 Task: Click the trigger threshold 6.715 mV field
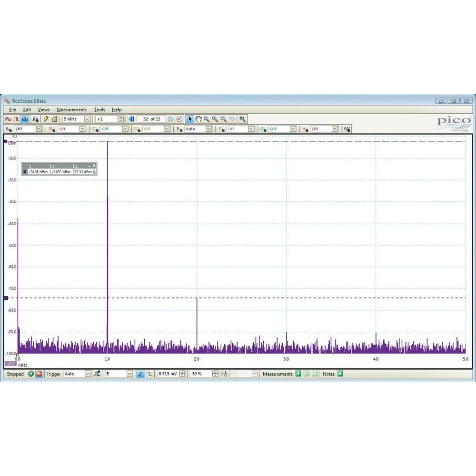pos(168,374)
